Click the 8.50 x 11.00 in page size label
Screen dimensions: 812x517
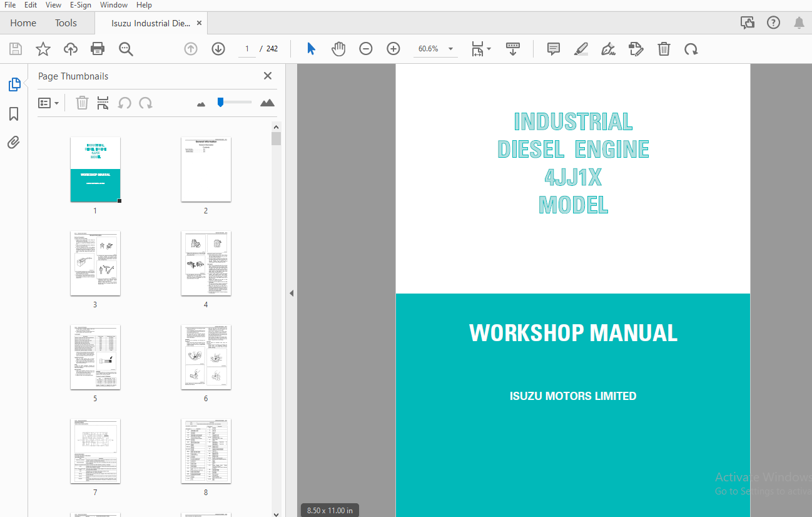[x=330, y=511]
